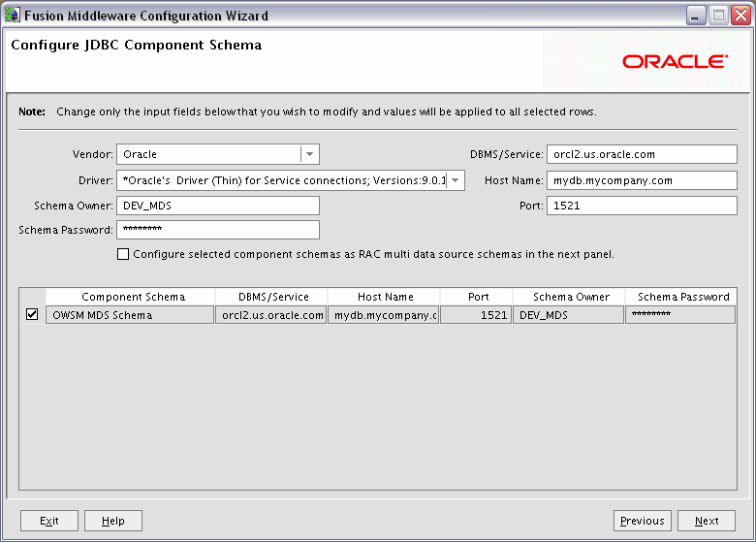Open the Vendor dropdown showing Oracle
This screenshot has height=542, width=756.
(218, 154)
